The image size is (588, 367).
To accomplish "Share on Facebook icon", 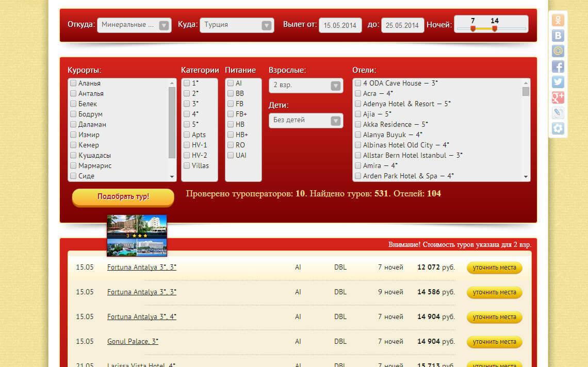I will 558,66.
